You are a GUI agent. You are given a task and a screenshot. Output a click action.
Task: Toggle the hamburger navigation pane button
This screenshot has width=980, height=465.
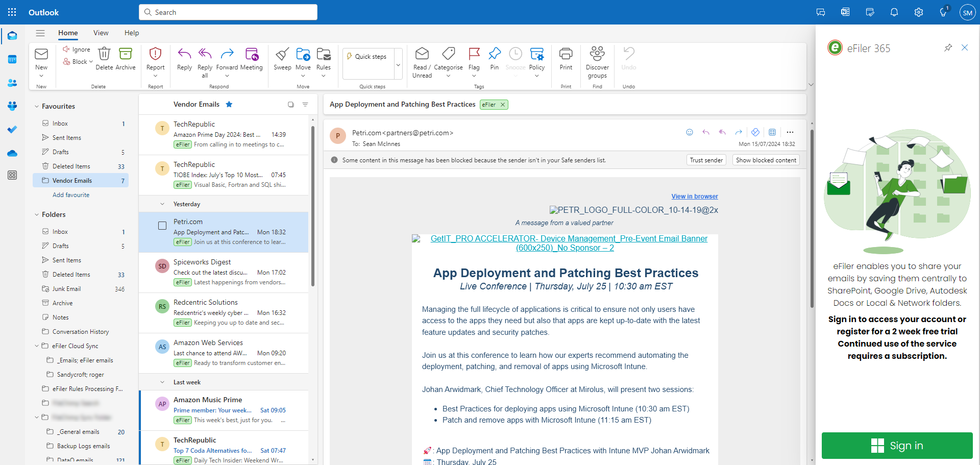coord(40,33)
